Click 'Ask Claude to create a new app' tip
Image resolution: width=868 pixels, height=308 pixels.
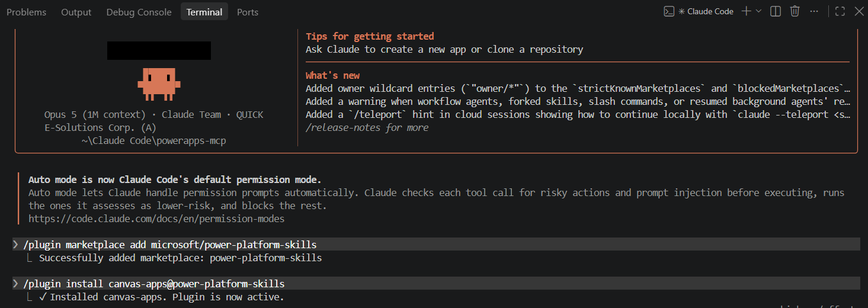(444, 49)
